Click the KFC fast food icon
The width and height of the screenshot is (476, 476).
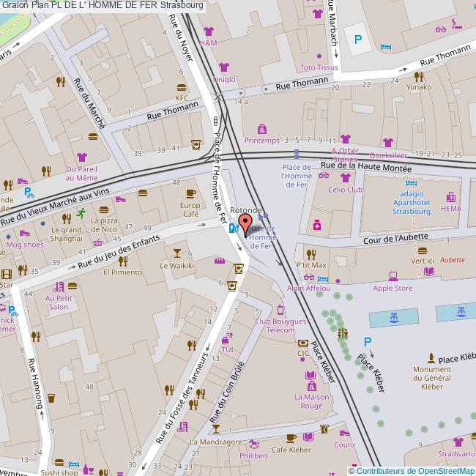[x=182, y=86]
